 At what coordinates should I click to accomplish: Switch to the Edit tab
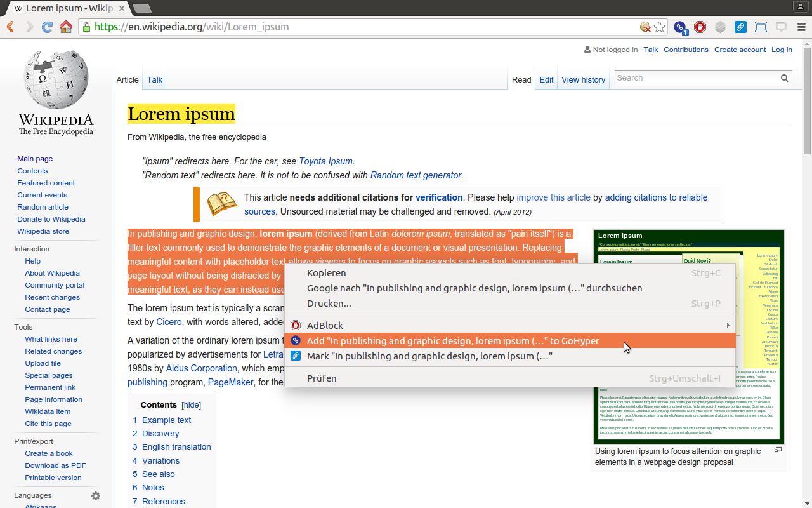pyautogui.click(x=546, y=79)
